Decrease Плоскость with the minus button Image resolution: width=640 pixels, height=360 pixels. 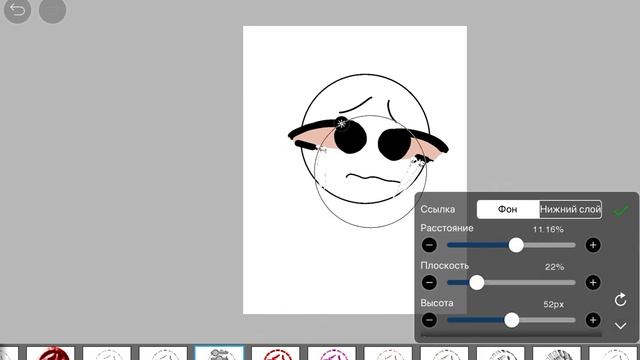coord(429,282)
